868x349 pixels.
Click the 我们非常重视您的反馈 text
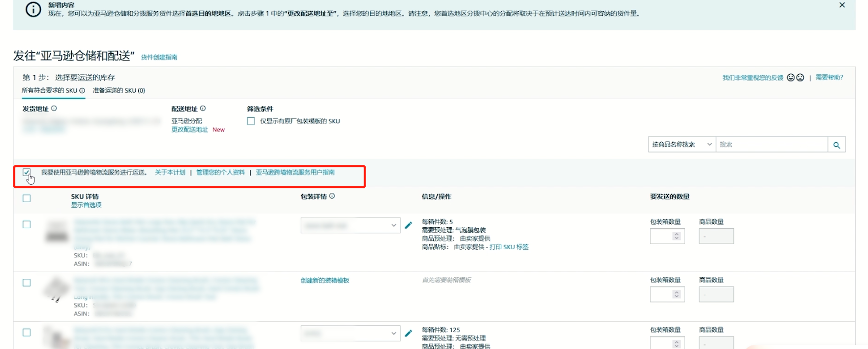click(x=753, y=78)
